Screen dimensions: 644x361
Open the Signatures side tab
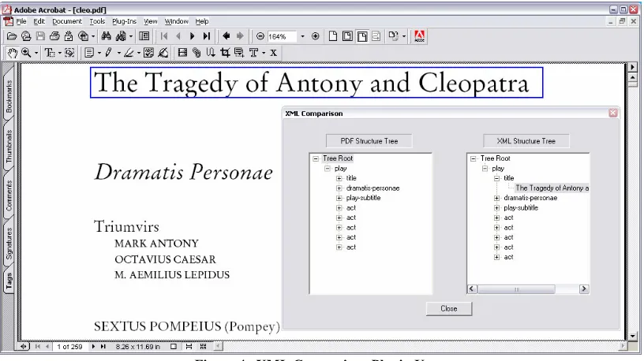coord(9,244)
